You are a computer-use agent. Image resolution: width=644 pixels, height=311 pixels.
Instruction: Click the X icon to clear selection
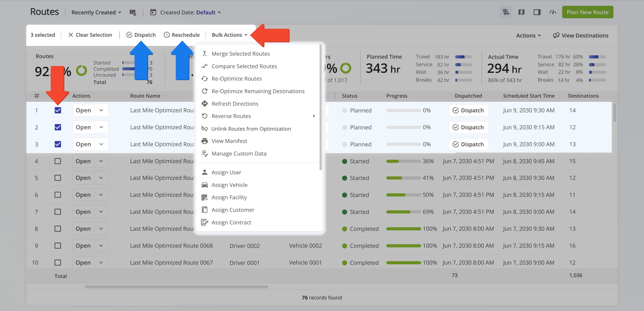pyautogui.click(x=71, y=35)
